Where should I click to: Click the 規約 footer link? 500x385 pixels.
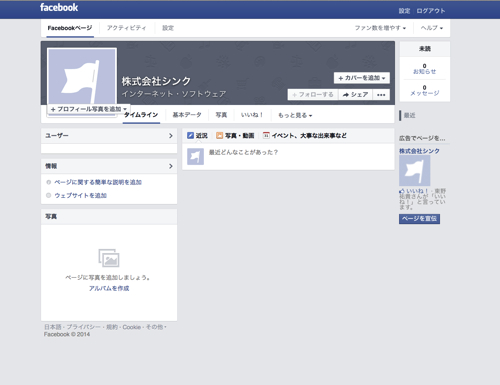112,327
